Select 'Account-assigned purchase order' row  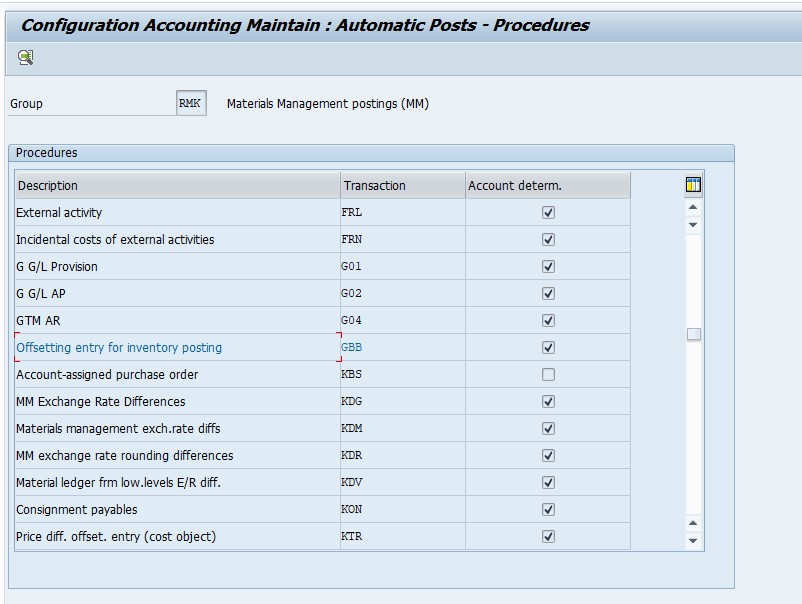tap(177, 375)
